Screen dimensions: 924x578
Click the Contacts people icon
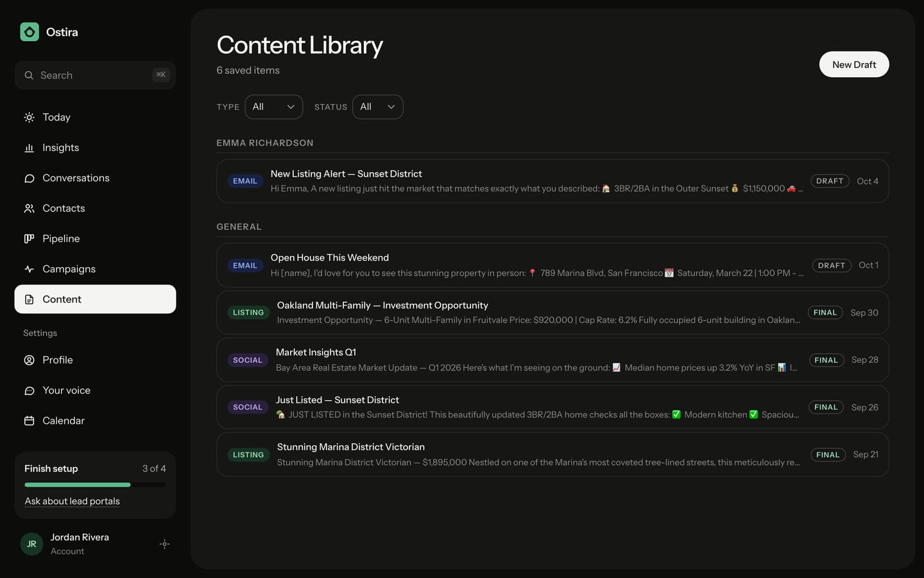(x=29, y=208)
